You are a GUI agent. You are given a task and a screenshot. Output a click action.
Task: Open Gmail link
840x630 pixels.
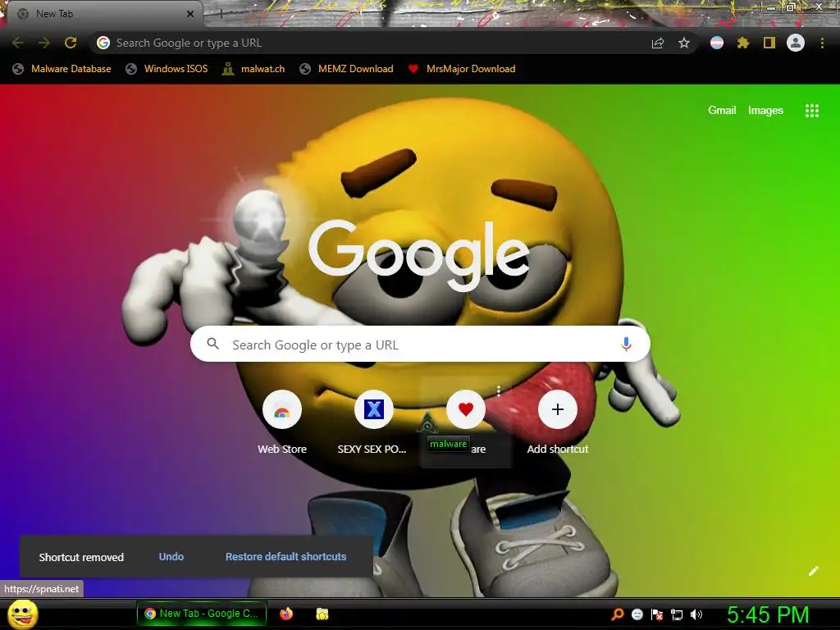click(722, 111)
